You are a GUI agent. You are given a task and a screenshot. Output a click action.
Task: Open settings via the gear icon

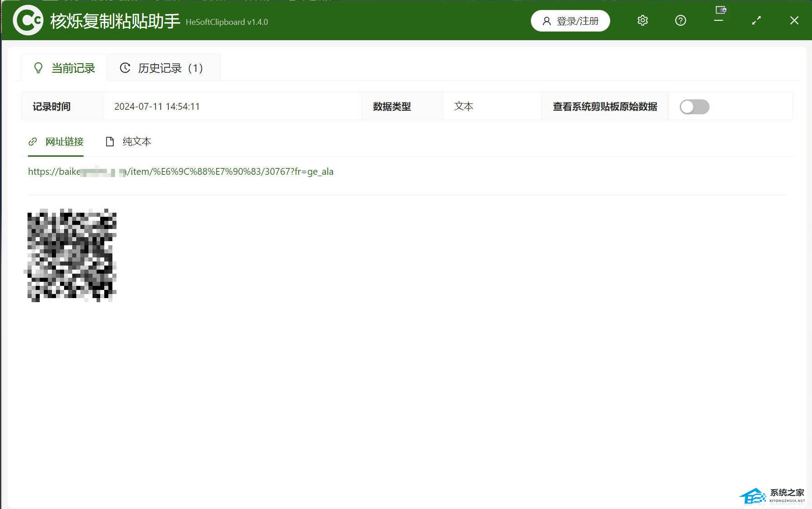(642, 20)
